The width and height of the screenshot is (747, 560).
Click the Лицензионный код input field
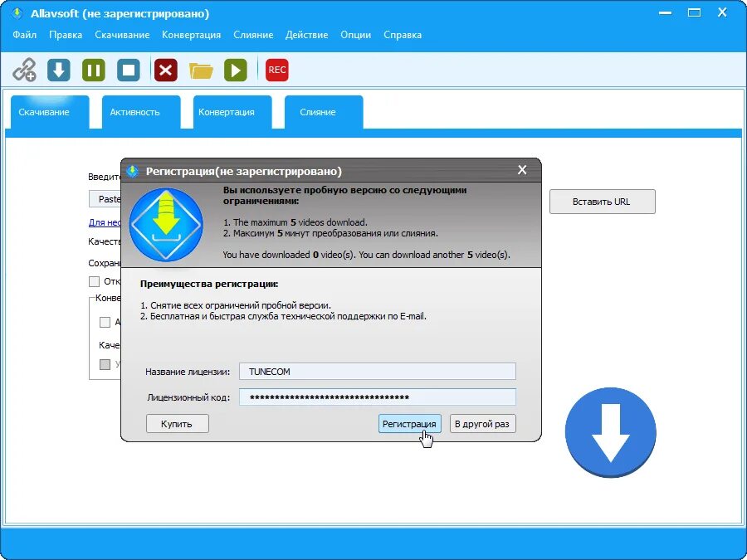click(378, 397)
